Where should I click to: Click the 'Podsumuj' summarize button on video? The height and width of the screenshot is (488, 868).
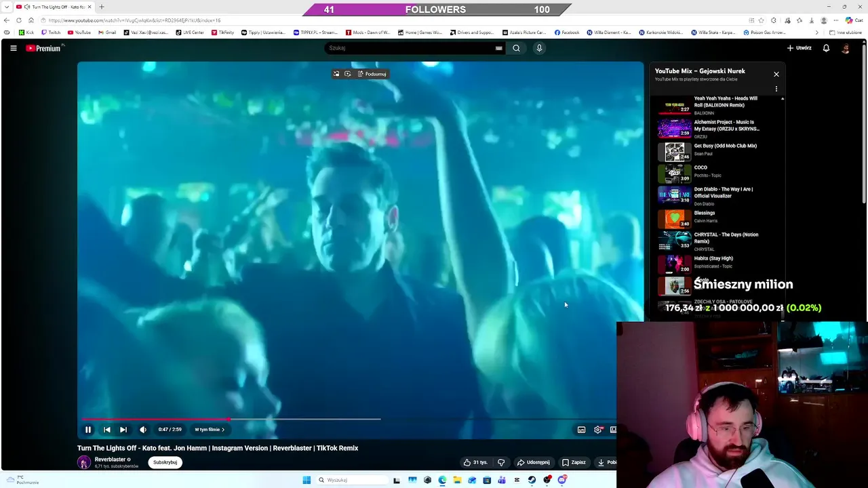click(372, 74)
